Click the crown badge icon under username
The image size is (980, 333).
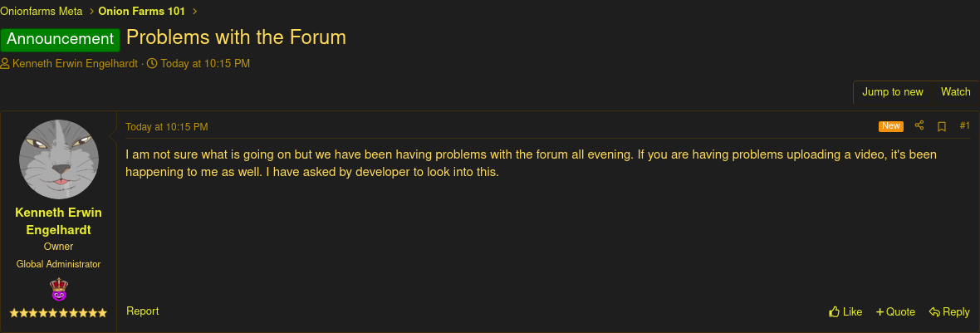pos(58,290)
